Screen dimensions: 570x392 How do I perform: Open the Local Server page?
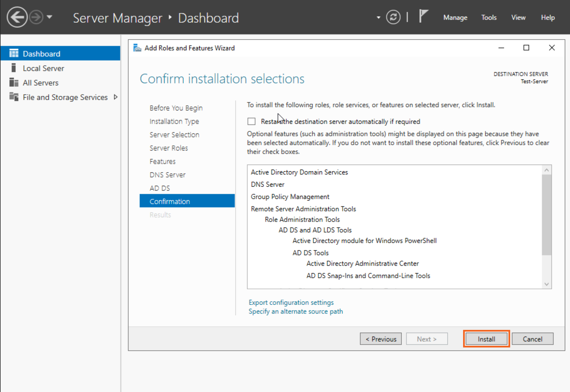click(x=43, y=68)
